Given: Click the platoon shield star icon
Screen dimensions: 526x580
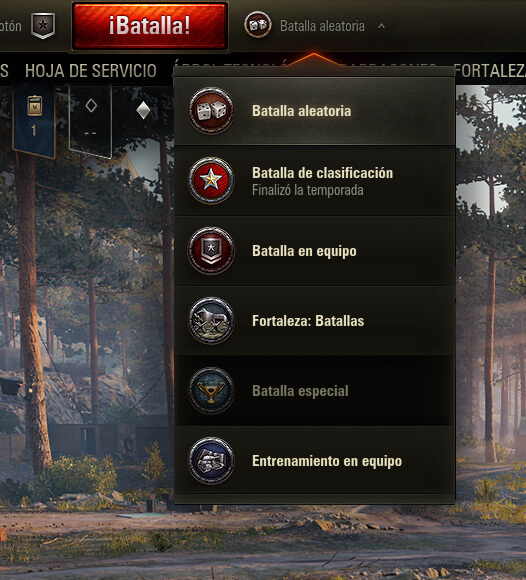Looking at the screenshot, I should click(43, 26).
